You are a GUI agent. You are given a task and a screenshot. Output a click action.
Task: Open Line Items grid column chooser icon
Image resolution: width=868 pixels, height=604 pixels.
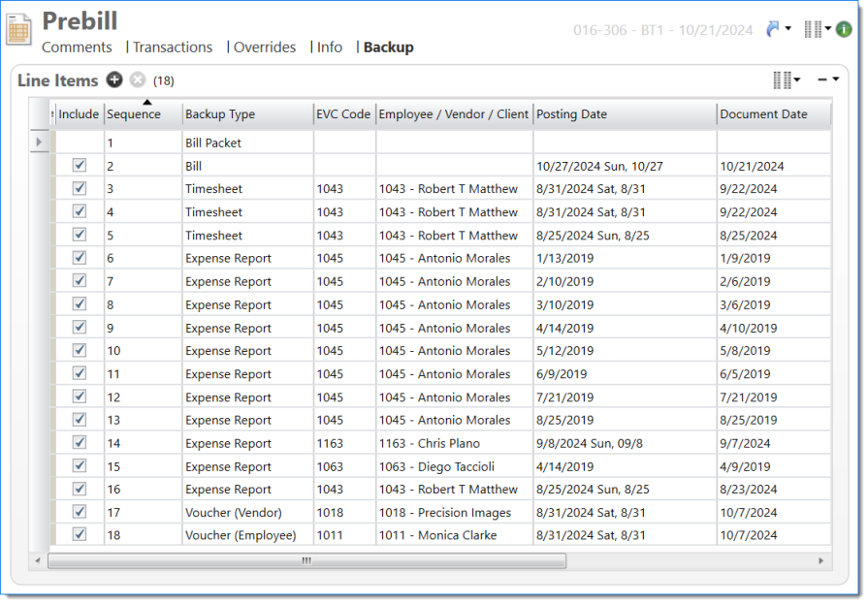pos(783,80)
